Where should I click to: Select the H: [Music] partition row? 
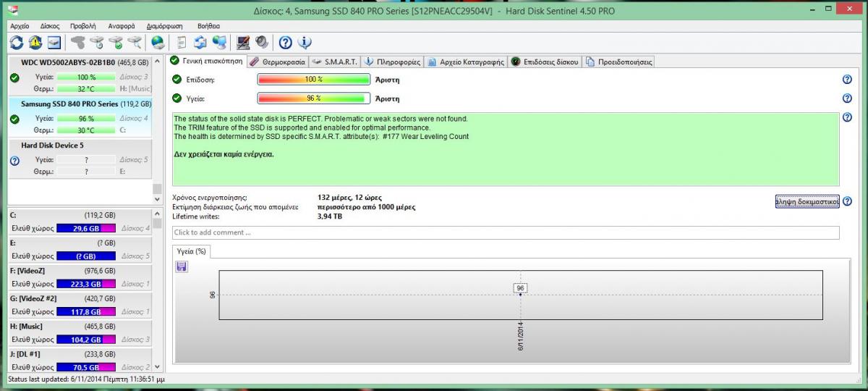tap(80, 332)
